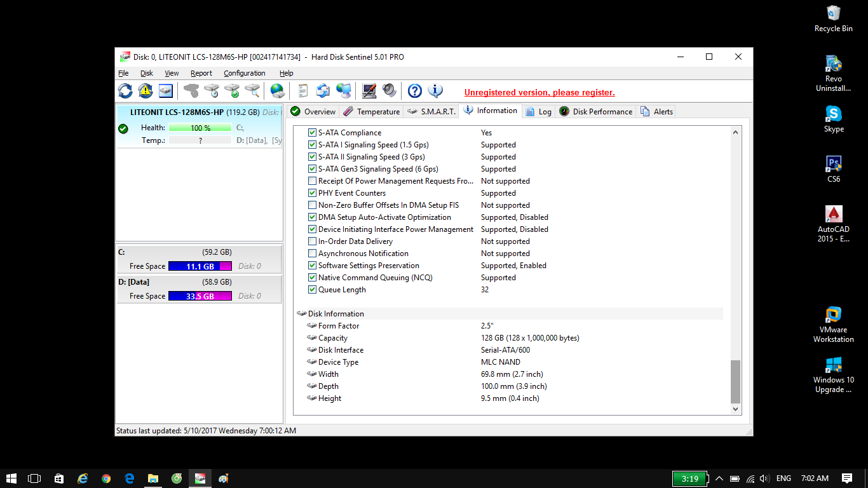Open Chrome from the taskbar

(x=106, y=478)
